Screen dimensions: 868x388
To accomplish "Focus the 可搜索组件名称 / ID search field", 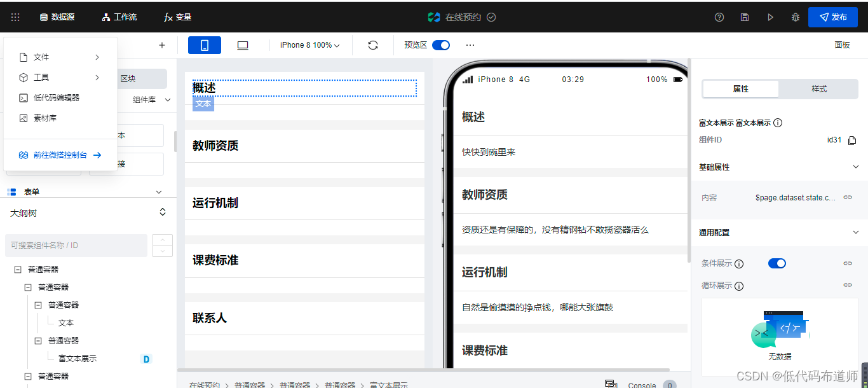I will point(76,246).
